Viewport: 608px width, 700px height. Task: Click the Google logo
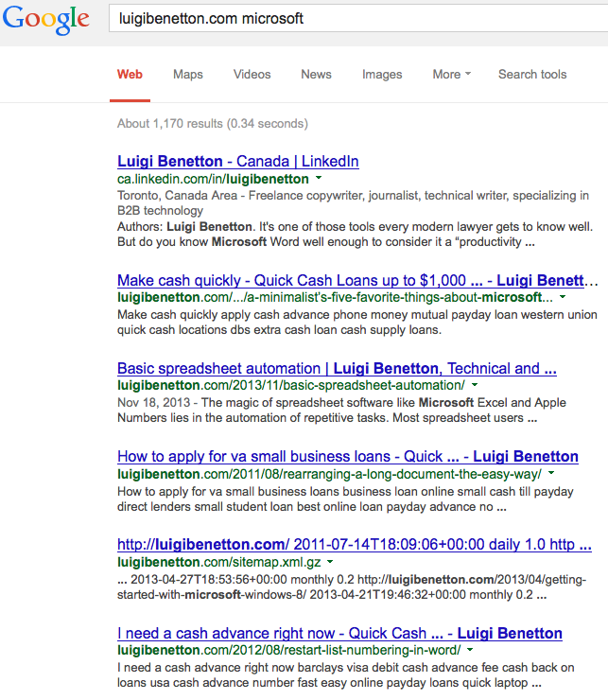[x=45, y=20]
